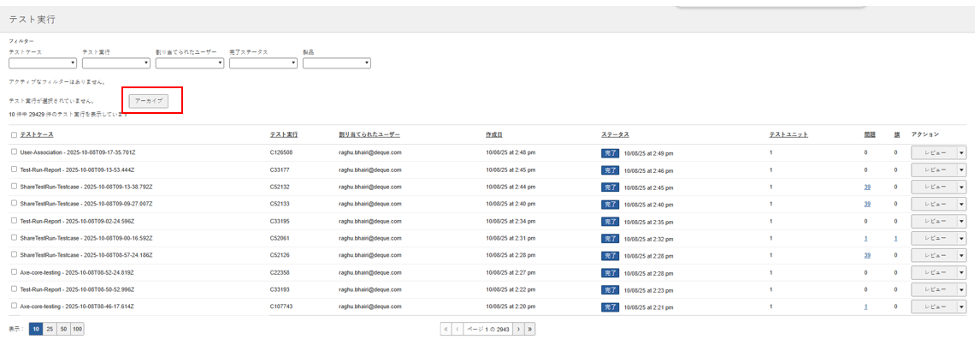The image size is (980, 351).
Task: Show 25 items per page
Action: tap(50, 329)
